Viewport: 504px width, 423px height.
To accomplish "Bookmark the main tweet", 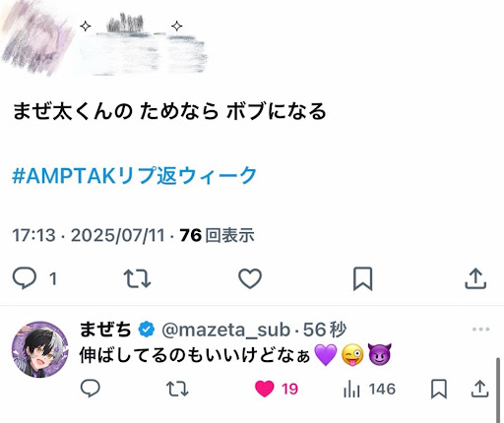I will pyautogui.click(x=362, y=278).
